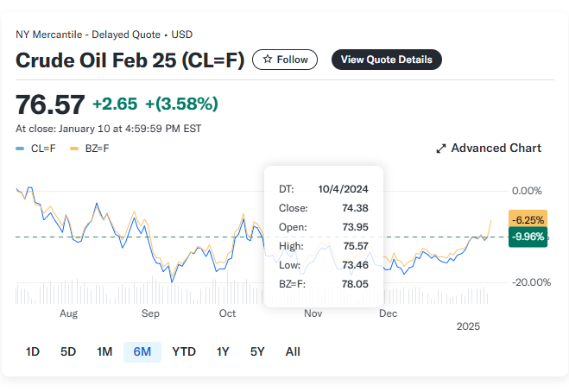Image resolution: width=569 pixels, height=392 pixels.
Task: Choose the 1M chart range
Action: pyautogui.click(x=104, y=351)
